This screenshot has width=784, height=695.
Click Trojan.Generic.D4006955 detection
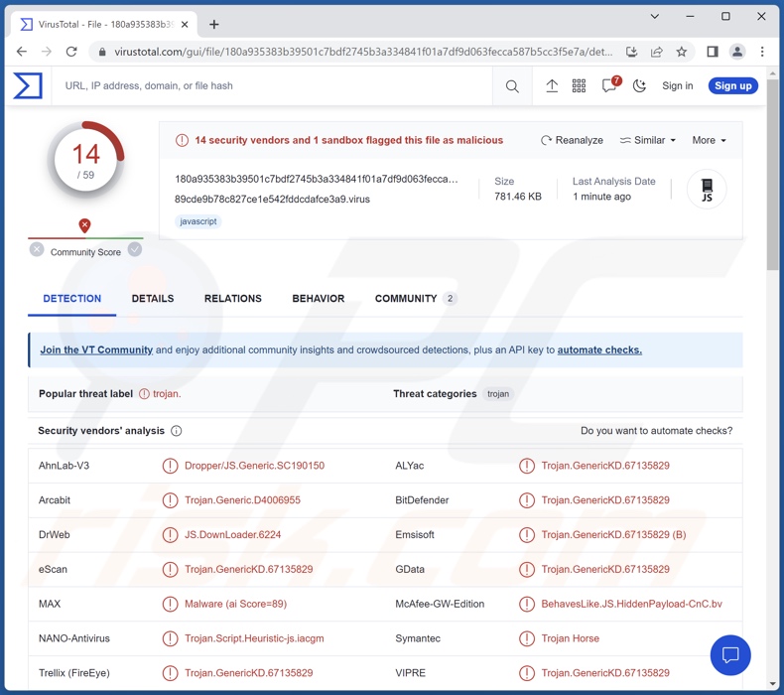[x=242, y=500]
